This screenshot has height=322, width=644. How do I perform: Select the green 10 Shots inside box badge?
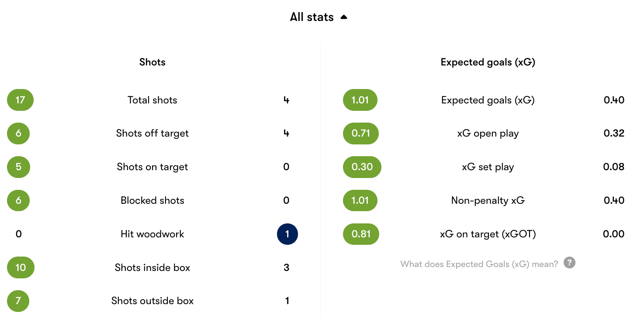pos(21,267)
